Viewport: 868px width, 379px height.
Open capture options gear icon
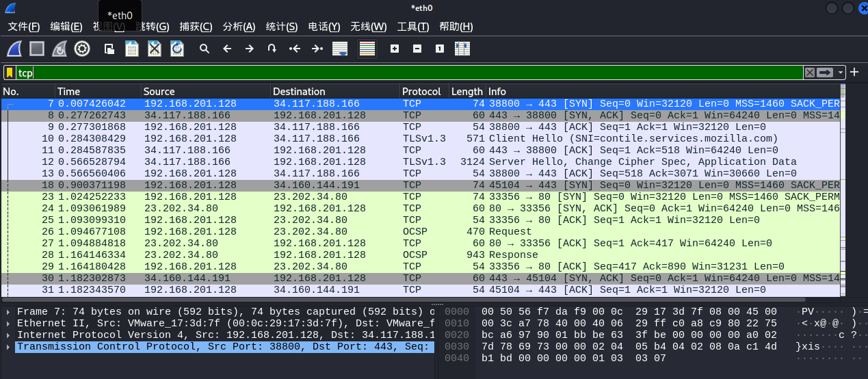pos(82,49)
